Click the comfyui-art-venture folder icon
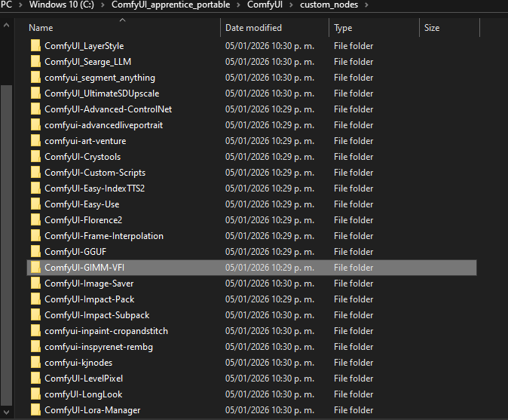 35,141
